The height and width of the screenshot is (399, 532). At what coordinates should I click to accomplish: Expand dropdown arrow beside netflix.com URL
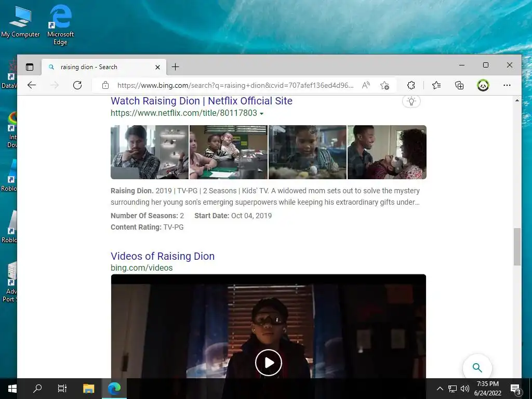(x=262, y=114)
